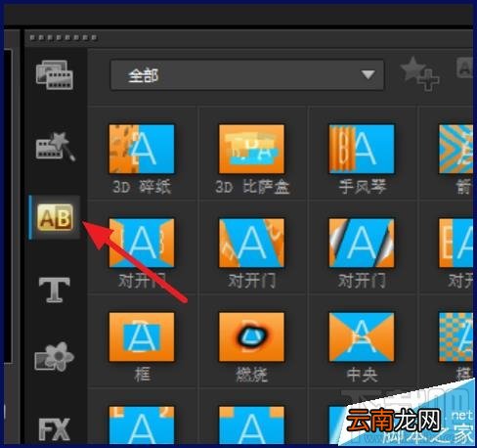The height and width of the screenshot is (448, 477).
Task: Open the Title (T) library
Action: pyautogui.click(x=55, y=290)
